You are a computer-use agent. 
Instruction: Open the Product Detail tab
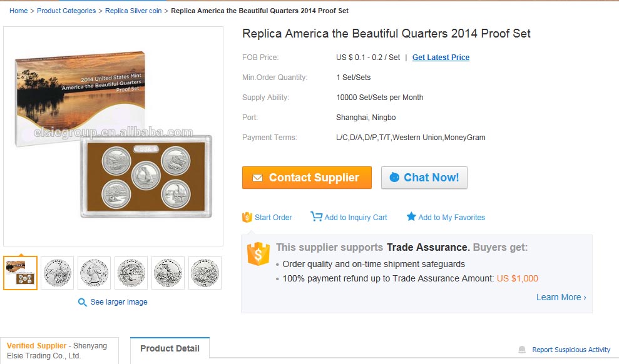[170, 348]
